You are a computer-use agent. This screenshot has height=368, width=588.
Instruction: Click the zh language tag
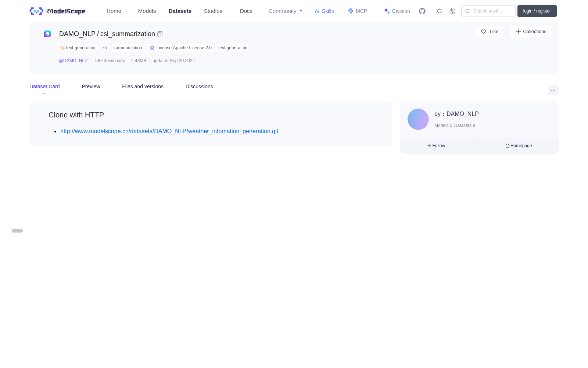pos(104,48)
